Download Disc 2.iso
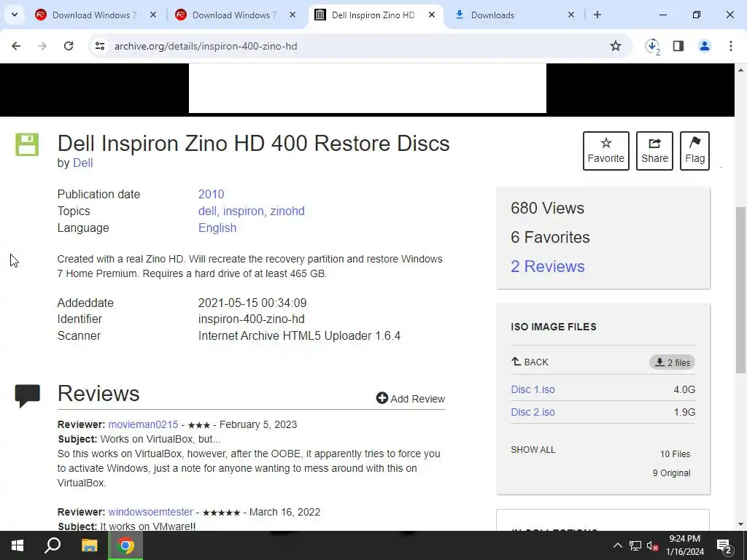 click(x=533, y=413)
